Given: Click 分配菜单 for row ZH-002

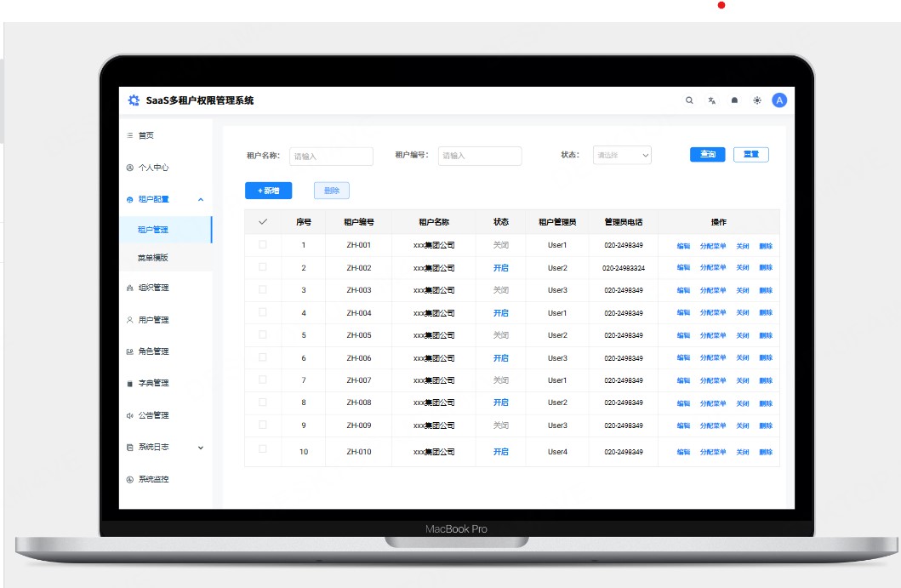Looking at the screenshot, I should click(x=712, y=267).
